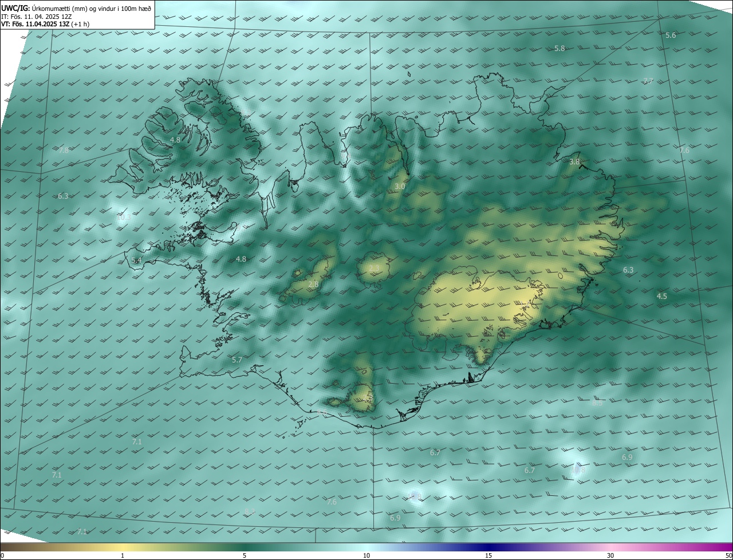The width and height of the screenshot is (733, 560).
Task: Click the value label 5.7 on the map
Action: 237,360
